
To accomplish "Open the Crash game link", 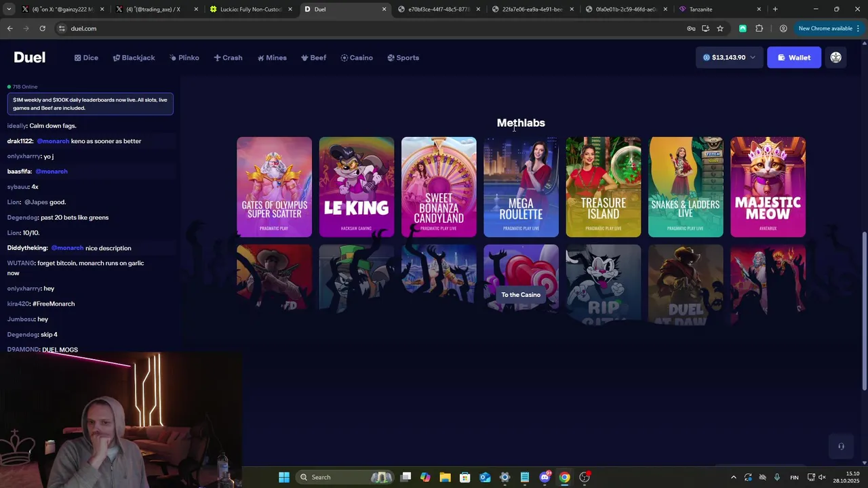I will (228, 58).
